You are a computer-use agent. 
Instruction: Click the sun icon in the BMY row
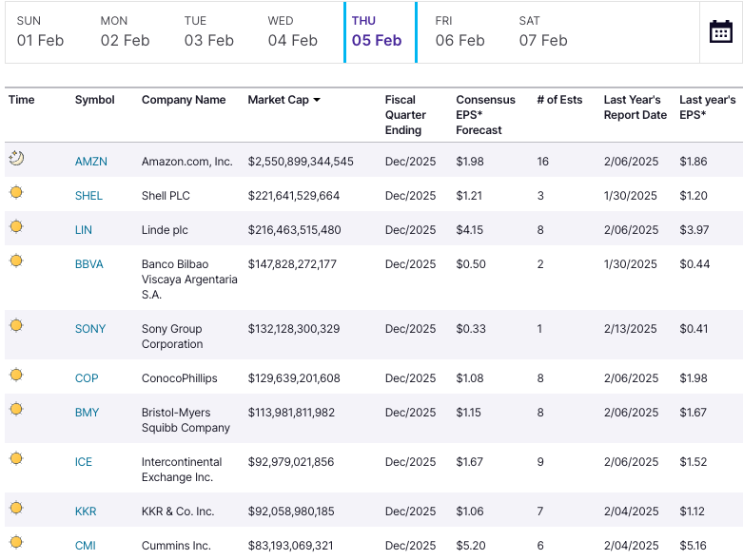16,410
